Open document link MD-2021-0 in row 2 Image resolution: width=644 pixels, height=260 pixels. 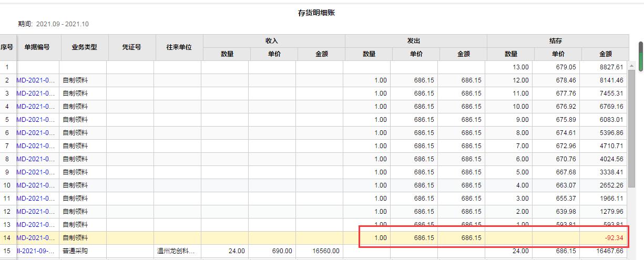[x=36, y=80]
